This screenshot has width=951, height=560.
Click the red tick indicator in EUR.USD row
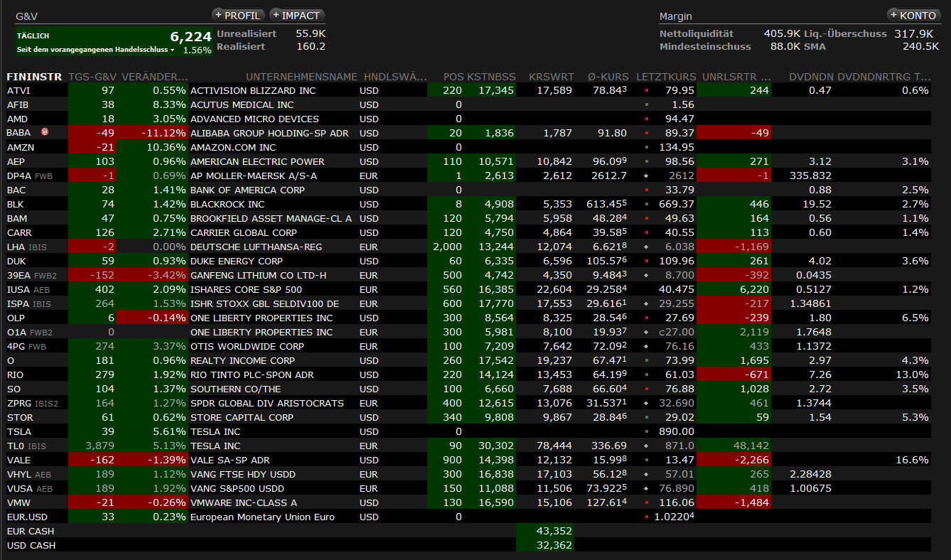(646, 517)
